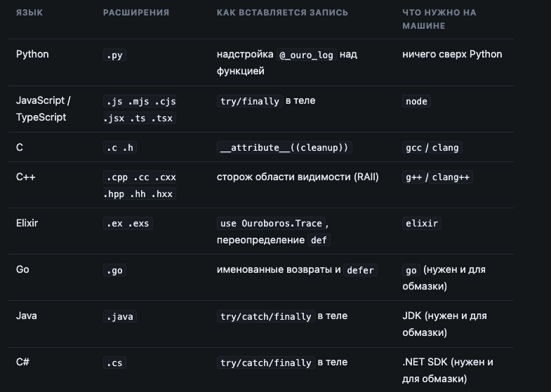The width and height of the screenshot is (551, 392).
Task: Click the clang code tag in C row
Action: 445,147
